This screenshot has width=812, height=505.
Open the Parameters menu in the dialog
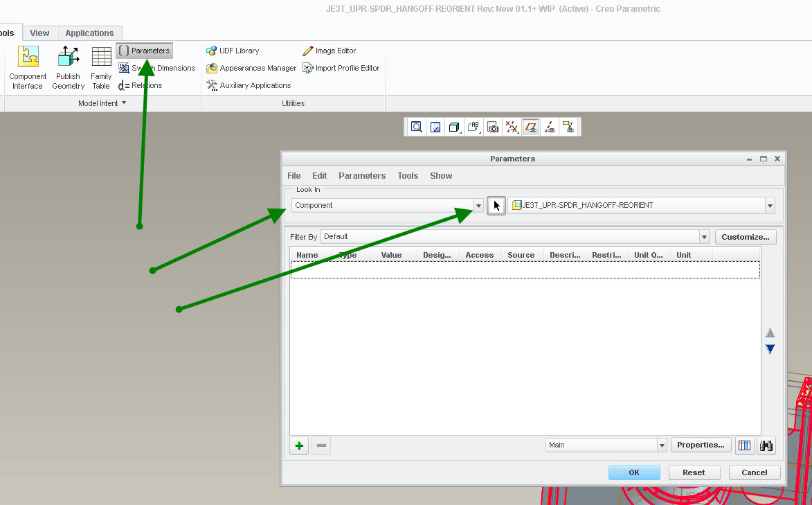(x=362, y=176)
